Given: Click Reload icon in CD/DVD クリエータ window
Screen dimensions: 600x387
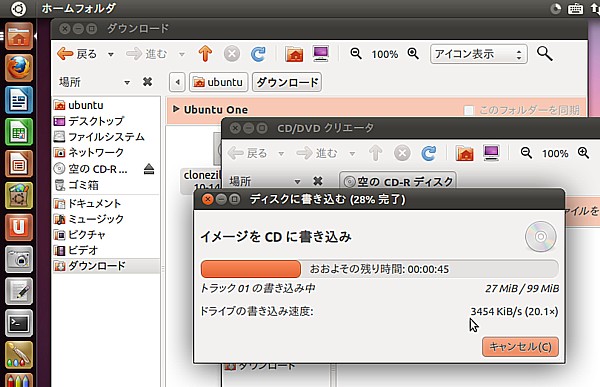Looking at the screenshot, I should click(x=429, y=153).
